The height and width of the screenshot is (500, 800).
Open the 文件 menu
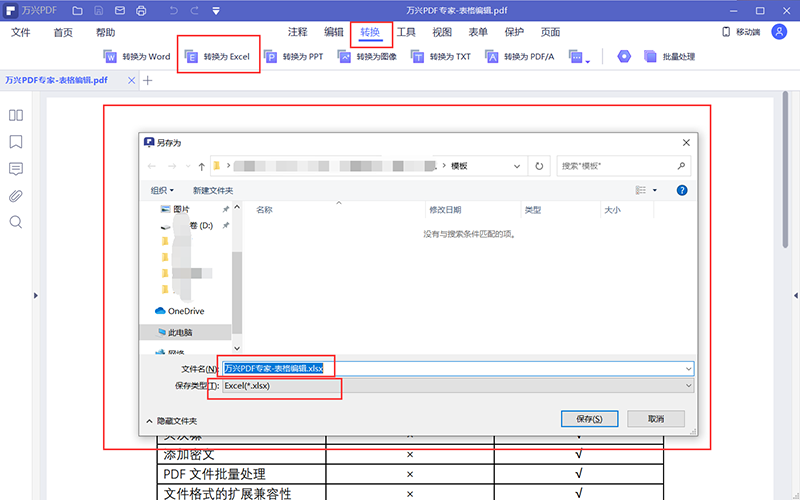(x=21, y=32)
